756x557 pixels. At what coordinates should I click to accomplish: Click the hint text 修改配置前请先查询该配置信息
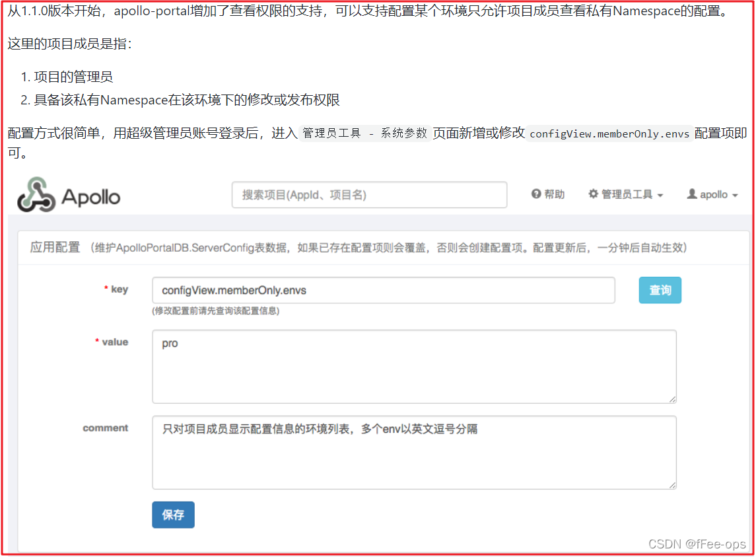pyautogui.click(x=216, y=311)
